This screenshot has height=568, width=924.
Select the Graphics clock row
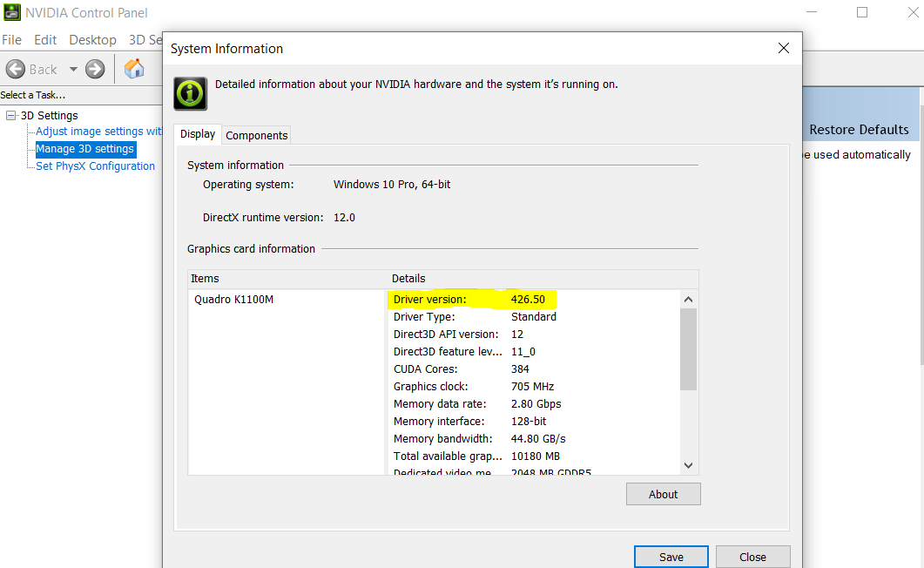pyautogui.click(x=533, y=387)
